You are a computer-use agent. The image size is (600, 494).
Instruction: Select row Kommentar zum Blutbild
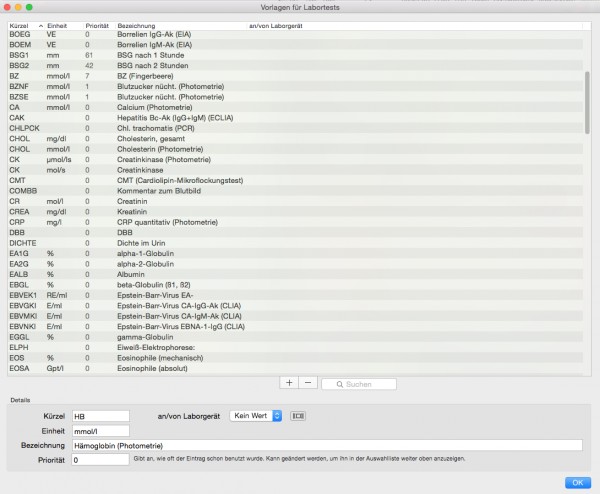click(295, 191)
